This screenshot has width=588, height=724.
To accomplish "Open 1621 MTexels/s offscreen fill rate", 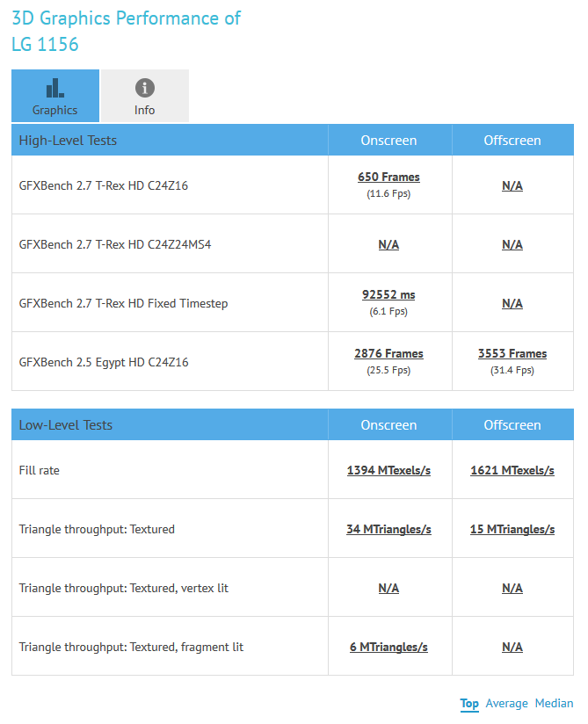I will coord(512,470).
